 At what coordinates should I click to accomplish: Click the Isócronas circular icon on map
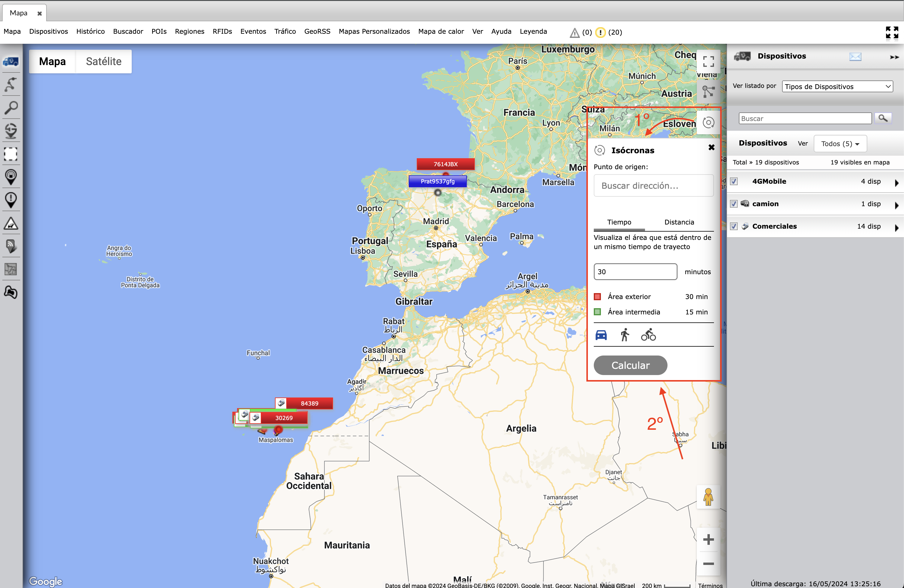708,123
